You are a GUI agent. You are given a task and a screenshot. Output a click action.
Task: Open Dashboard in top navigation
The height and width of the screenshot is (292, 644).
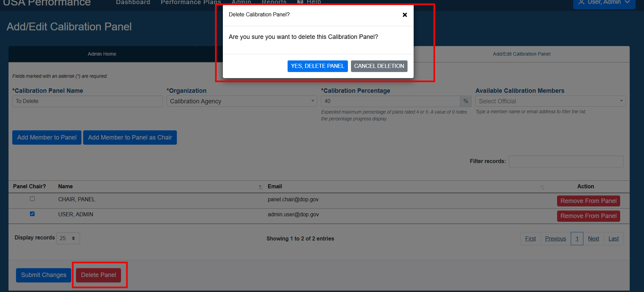coord(133,2)
